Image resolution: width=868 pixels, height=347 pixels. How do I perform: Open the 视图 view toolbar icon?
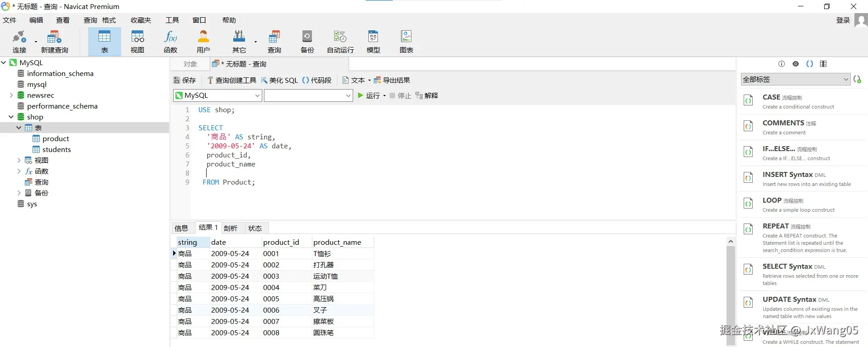[137, 41]
